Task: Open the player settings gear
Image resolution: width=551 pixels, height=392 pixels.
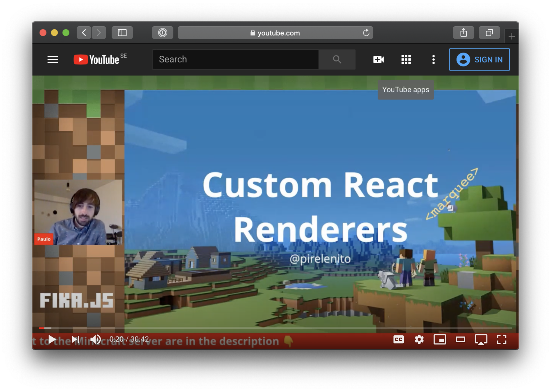Action: [x=419, y=339]
